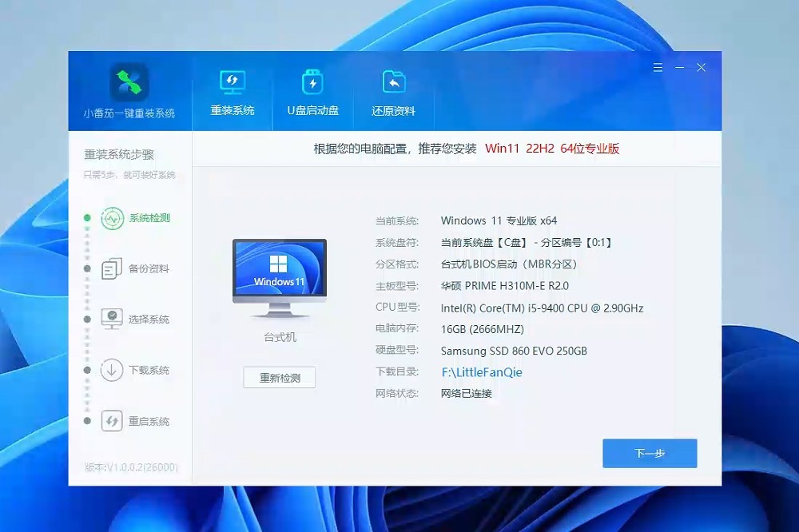Select the 备份资料 backup documents icon

coord(113,268)
